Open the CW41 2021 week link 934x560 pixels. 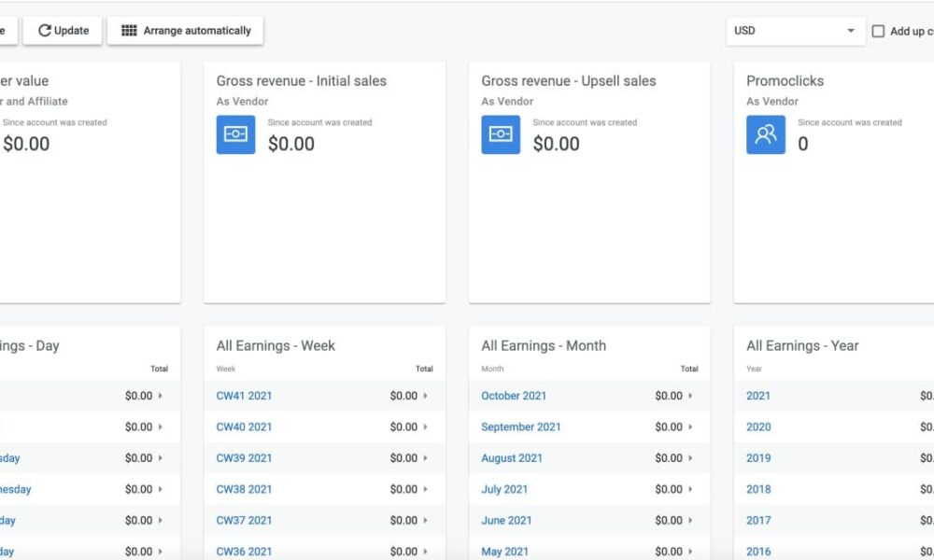[x=244, y=396]
